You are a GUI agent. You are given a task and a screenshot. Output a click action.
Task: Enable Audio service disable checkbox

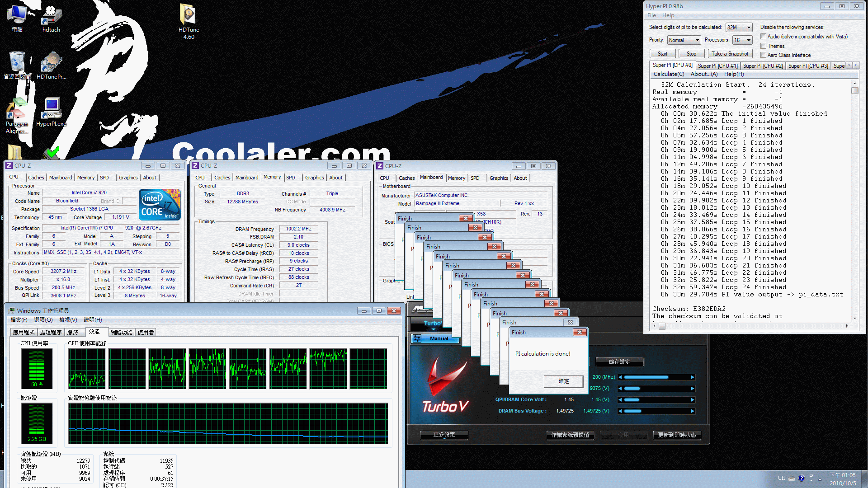click(763, 37)
